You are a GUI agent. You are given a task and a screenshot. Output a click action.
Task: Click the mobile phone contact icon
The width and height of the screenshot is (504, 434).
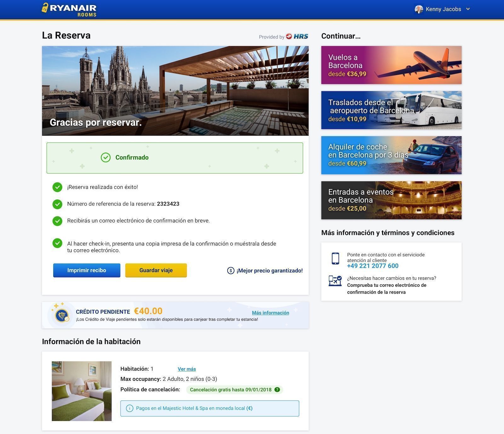(335, 259)
